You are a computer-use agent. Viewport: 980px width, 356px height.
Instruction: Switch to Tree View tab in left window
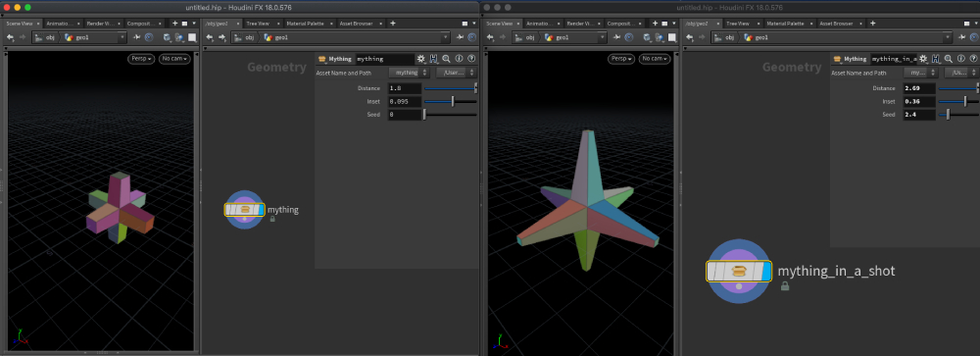[x=258, y=24]
